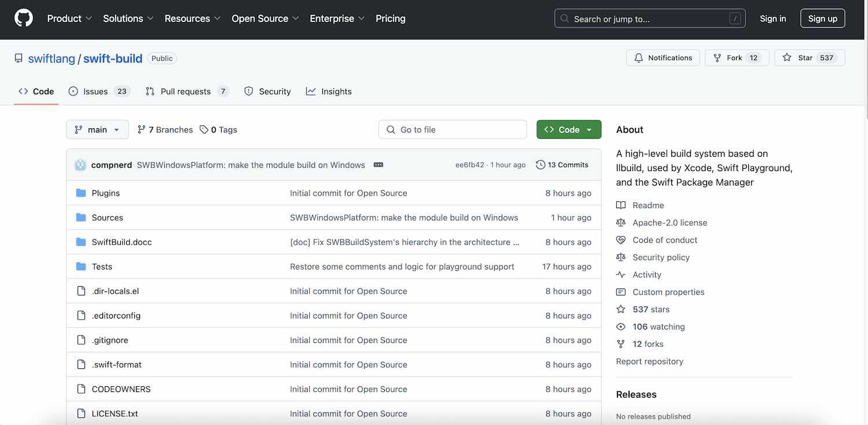Enable notifications for this repository
This screenshot has height=425, width=868.
(x=663, y=57)
